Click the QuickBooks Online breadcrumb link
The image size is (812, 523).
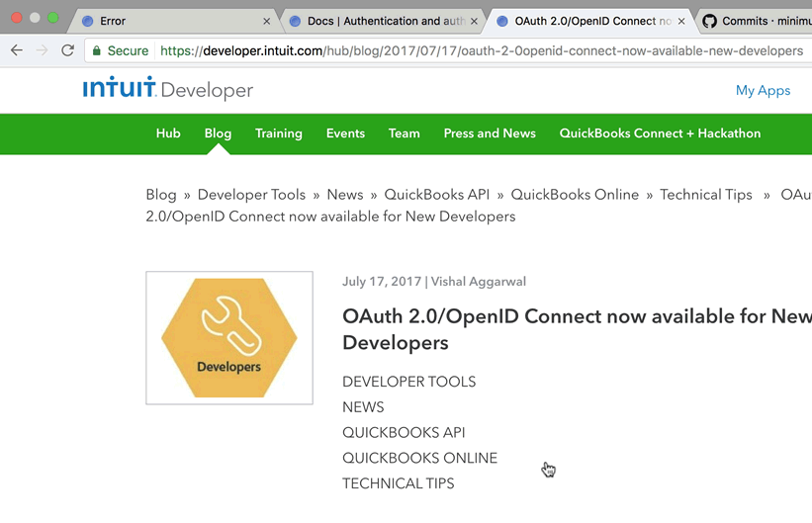575,195
